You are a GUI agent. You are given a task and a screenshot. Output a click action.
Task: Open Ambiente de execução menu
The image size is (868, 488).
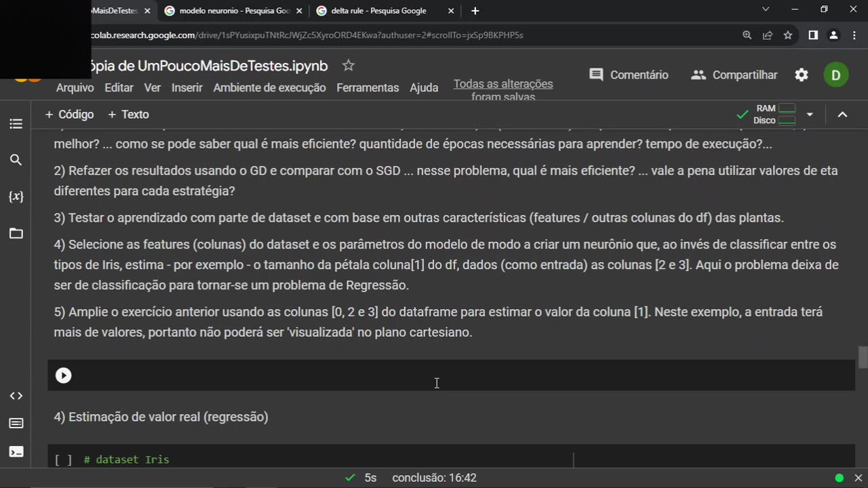(269, 87)
